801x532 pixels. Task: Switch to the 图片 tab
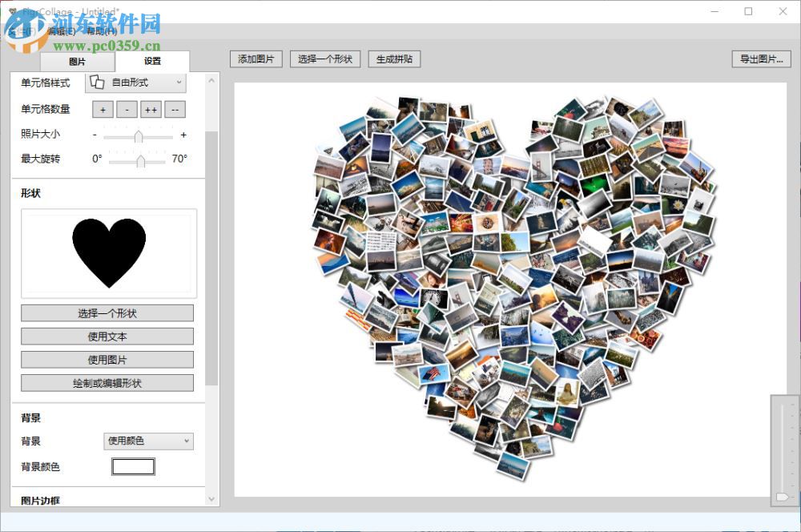[77, 61]
